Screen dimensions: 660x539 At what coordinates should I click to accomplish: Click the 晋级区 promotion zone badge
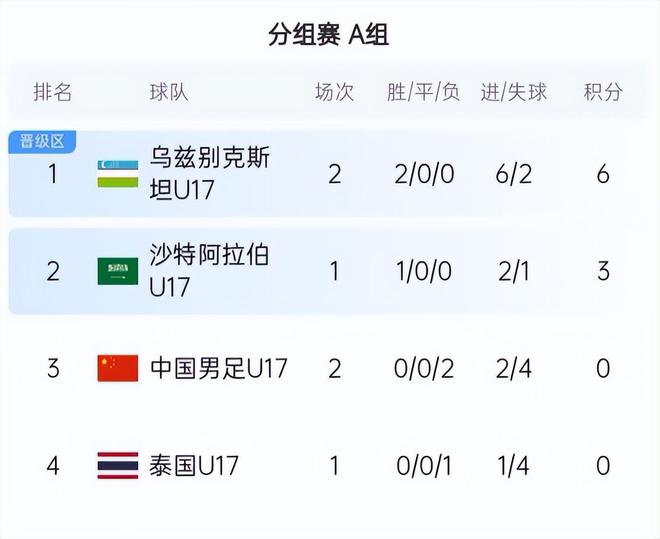[x=42, y=141]
